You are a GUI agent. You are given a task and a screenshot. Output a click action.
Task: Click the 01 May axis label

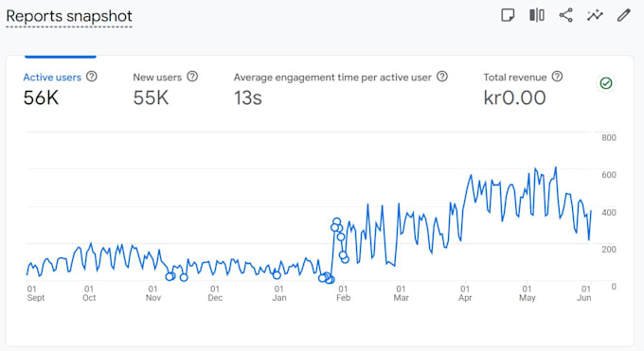527,293
